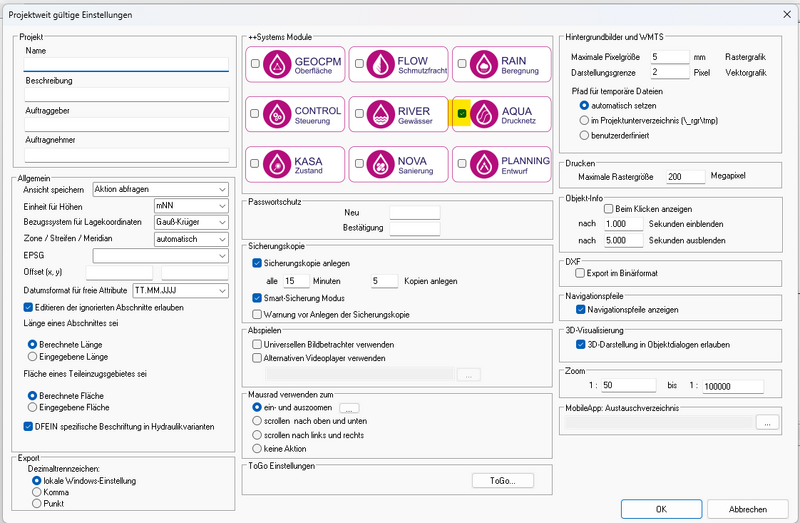Screen dimensions: 800x523
Task: Select im Projektunterverzeichnis temp path option
Action: click(x=584, y=120)
